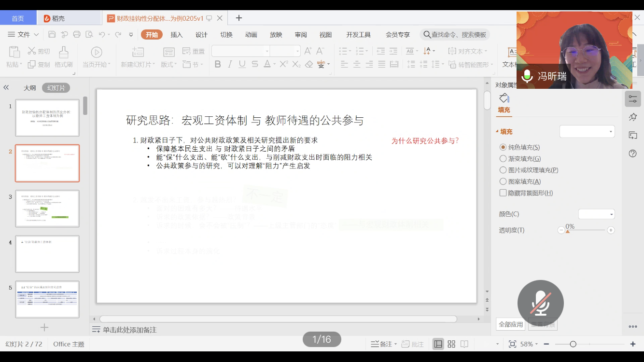Open the fill color dropdown
Screen dimensions: 644x362
596,214
